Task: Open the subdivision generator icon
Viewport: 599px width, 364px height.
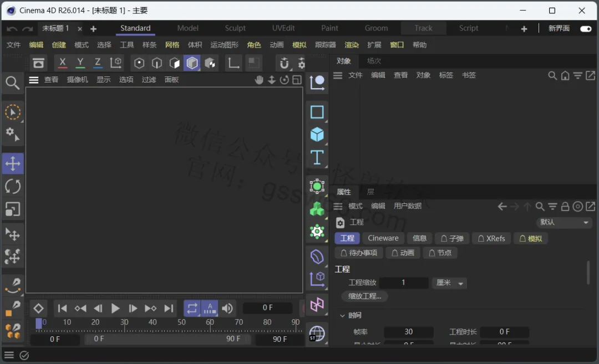Action: pos(317,187)
